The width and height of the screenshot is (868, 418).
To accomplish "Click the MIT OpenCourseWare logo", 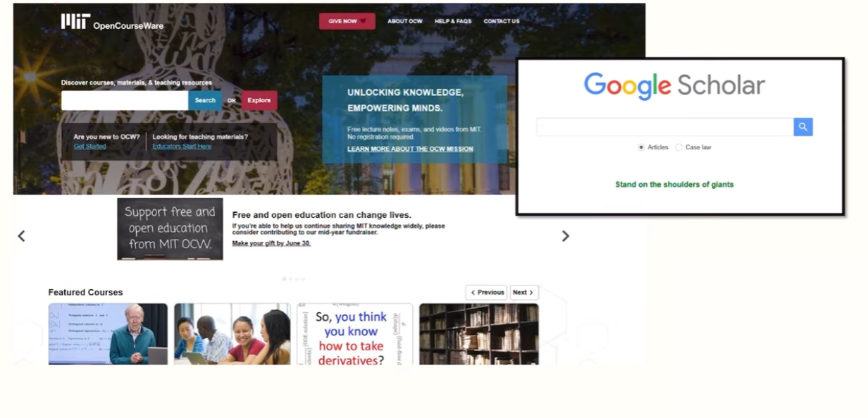I will [x=112, y=22].
